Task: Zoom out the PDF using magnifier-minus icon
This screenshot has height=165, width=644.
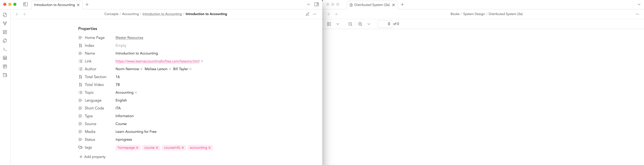Action: (x=350, y=24)
